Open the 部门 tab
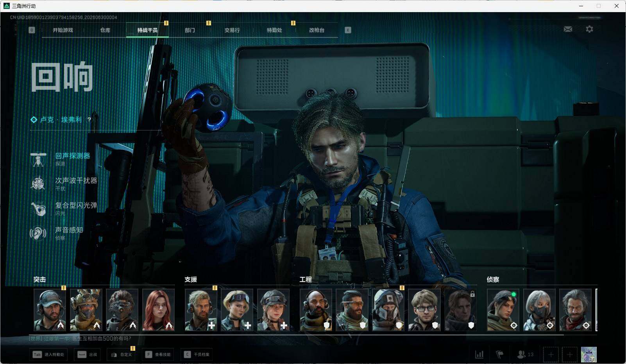This screenshot has width=626, height=364. (190, 30)
